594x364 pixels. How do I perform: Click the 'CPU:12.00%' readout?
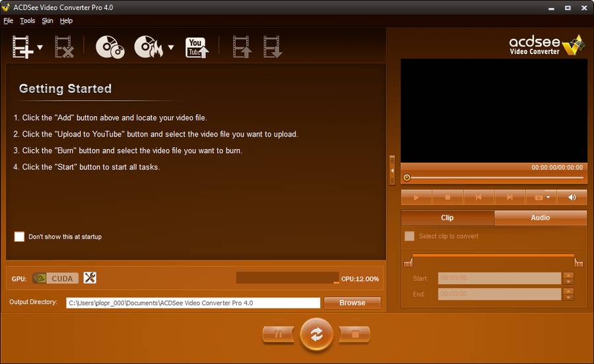click(360, 279)
